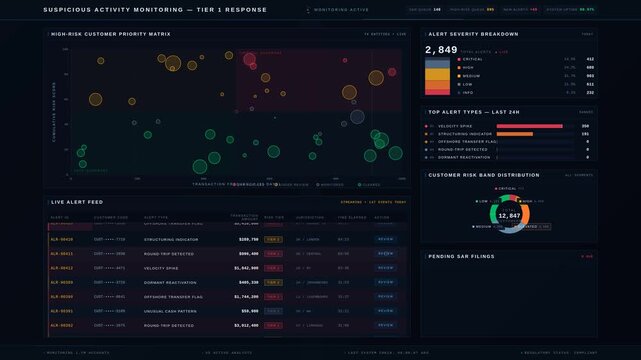Toggle the Cleared legend item under the matrix
Viewport: 641px width, 360px height.
tap(369, 185)
